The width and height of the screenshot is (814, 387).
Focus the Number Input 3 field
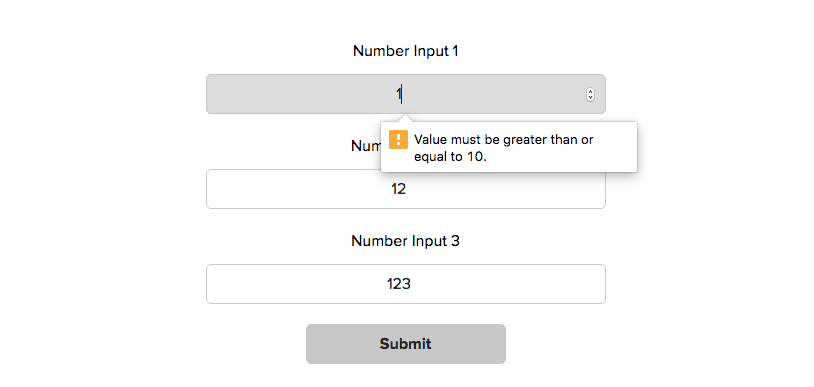pyautogui.click(x=405, y=284)
